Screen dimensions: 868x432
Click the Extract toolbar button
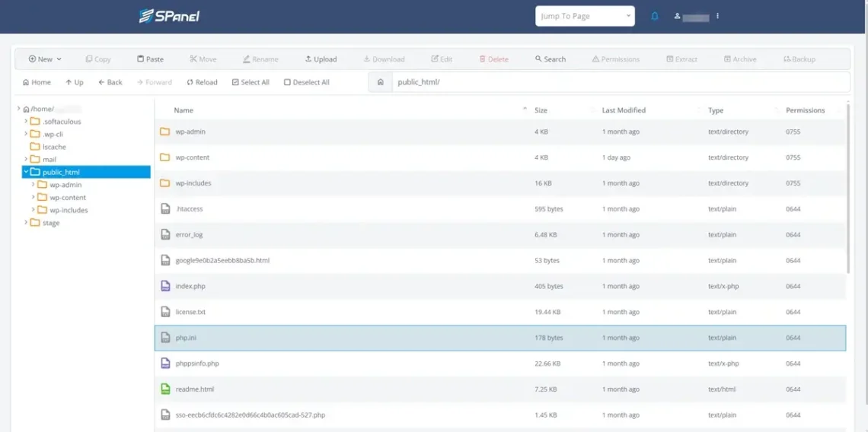click(681, 59)
